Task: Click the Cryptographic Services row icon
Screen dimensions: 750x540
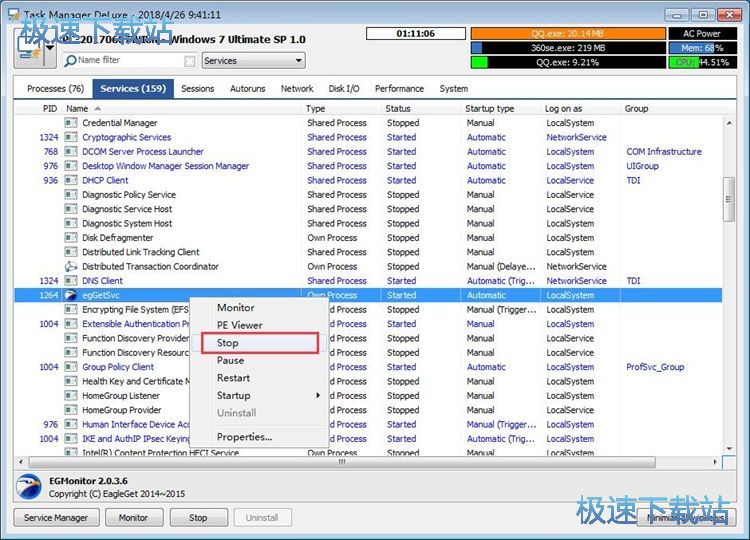Action: pos(71,138)
